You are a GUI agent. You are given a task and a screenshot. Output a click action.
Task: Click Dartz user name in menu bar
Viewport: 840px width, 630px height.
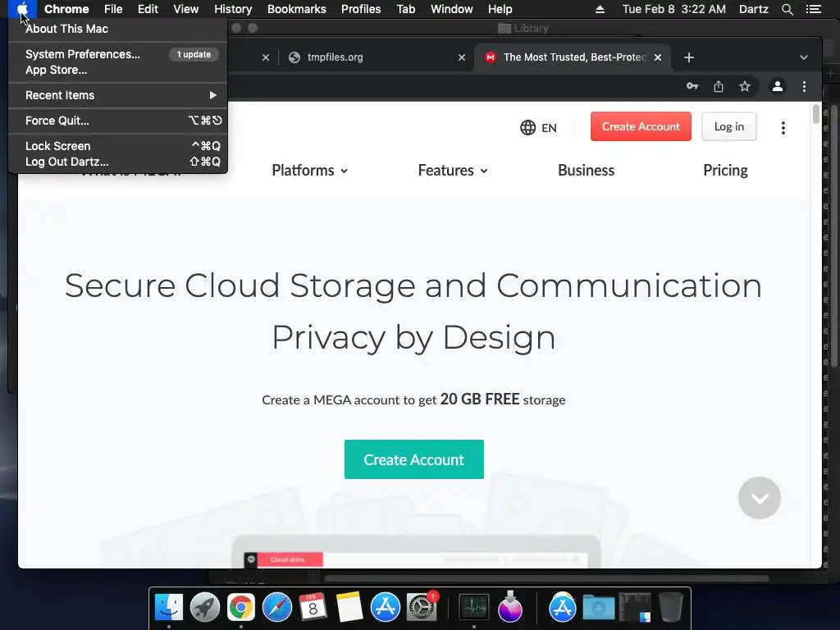click(754, 9)
